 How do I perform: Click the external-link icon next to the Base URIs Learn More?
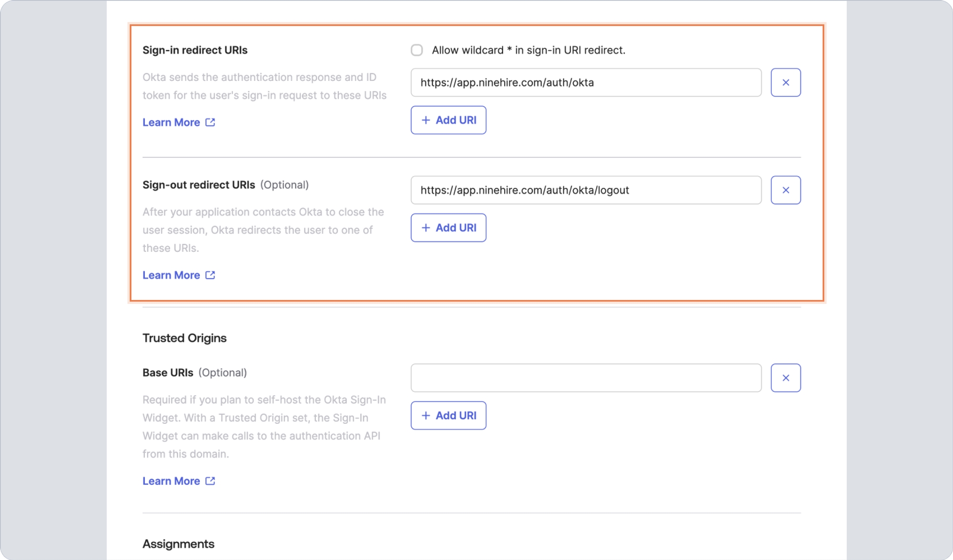[210, 481]
